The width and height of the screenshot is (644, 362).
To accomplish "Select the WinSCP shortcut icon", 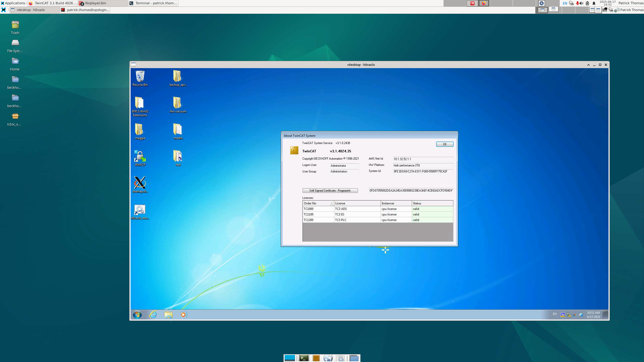I will [x=140, y=158].
